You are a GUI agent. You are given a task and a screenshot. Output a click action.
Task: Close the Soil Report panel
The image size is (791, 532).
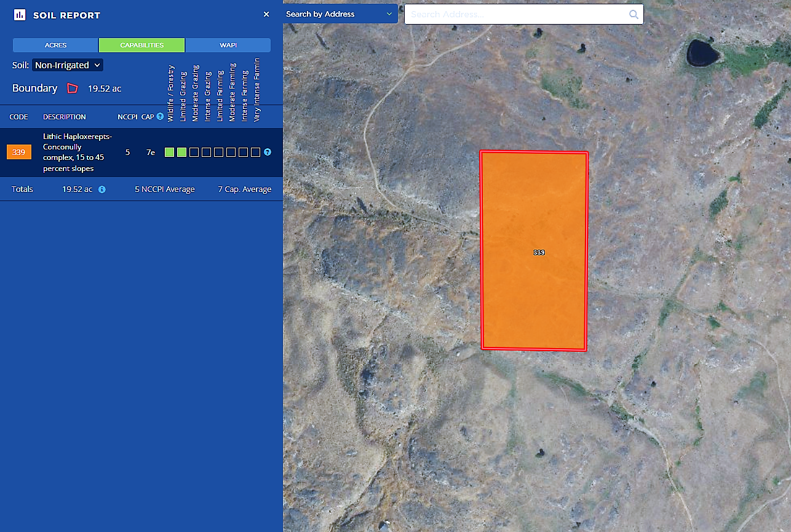pos(266,14)
